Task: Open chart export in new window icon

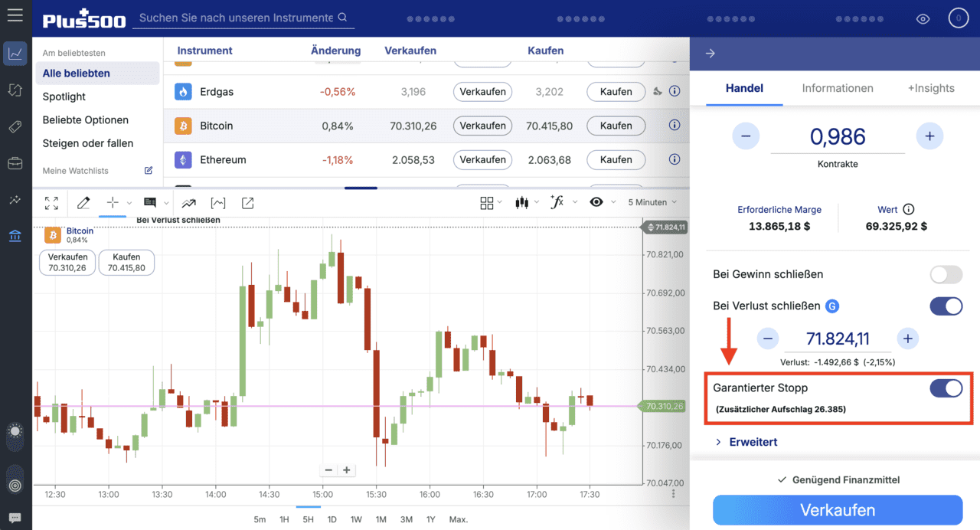Action: point(247,202)
